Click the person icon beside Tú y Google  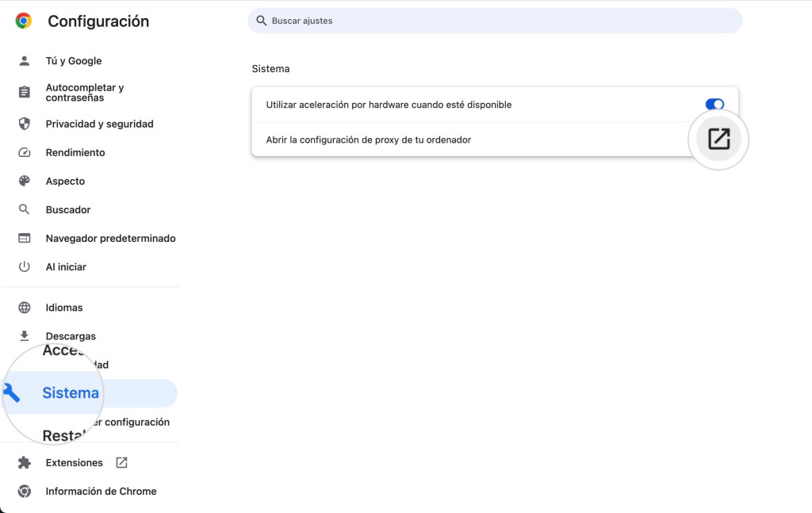pos(25,61)
